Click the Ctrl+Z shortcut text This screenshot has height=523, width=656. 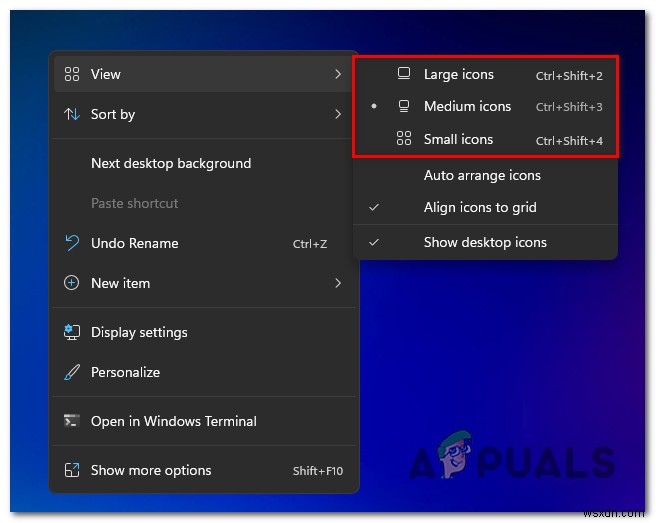310,244
